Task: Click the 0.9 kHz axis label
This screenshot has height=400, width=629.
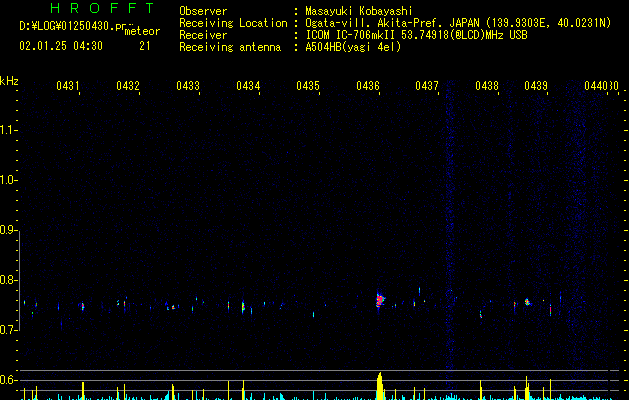Action: coord(8,230)
